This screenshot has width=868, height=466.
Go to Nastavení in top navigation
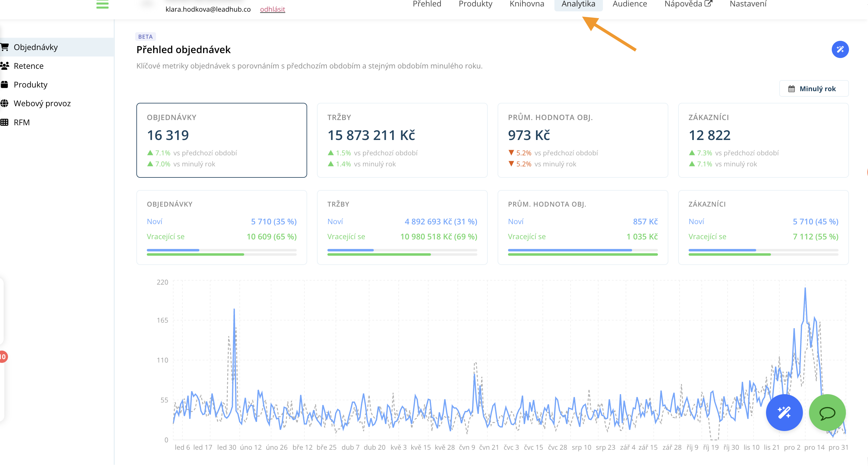(748, 4)
